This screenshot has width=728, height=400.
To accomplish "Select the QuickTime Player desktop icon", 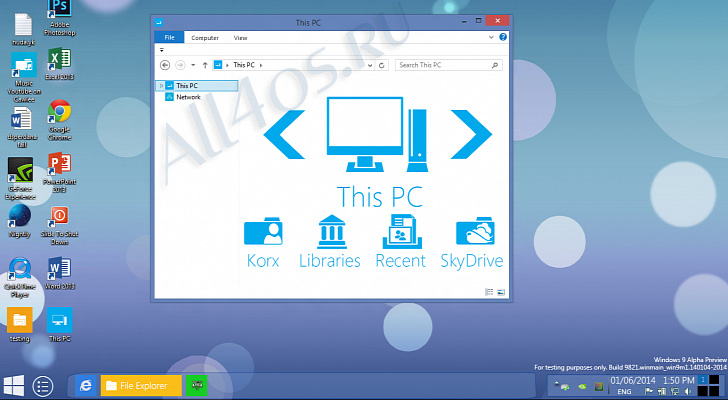I will [x=20, y=277].
